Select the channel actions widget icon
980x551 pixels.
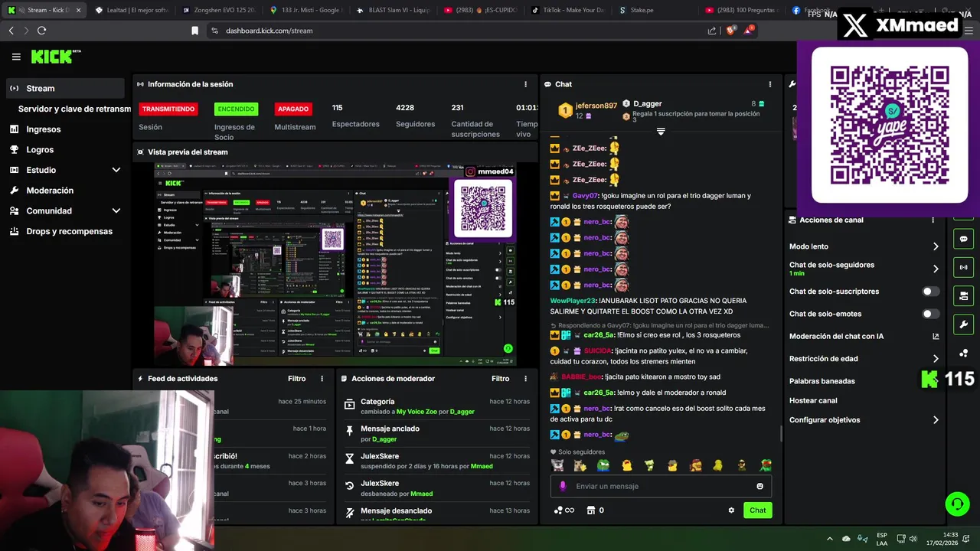click(x=963, y=295)
